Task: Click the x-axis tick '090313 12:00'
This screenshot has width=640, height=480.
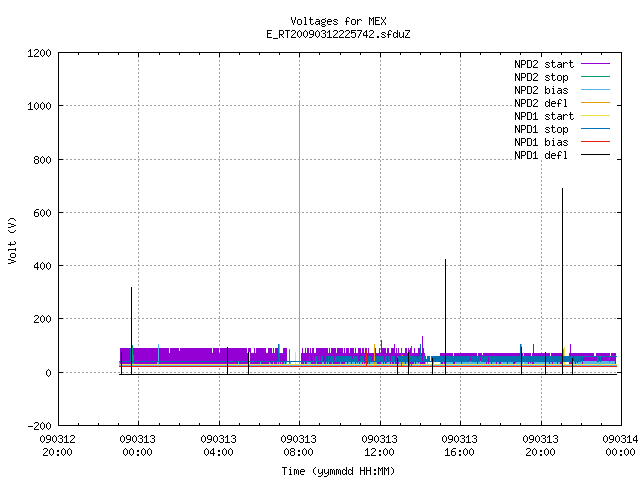Action: coord(380,446)
